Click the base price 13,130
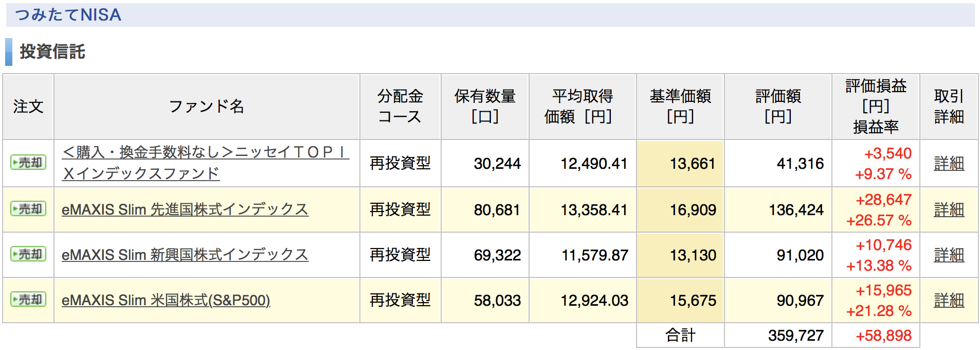This screenshot has height=350, width=980. 693,255
